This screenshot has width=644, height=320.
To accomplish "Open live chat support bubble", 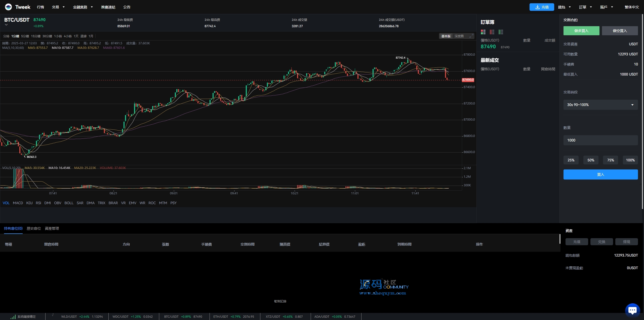I will pos(632,310).
